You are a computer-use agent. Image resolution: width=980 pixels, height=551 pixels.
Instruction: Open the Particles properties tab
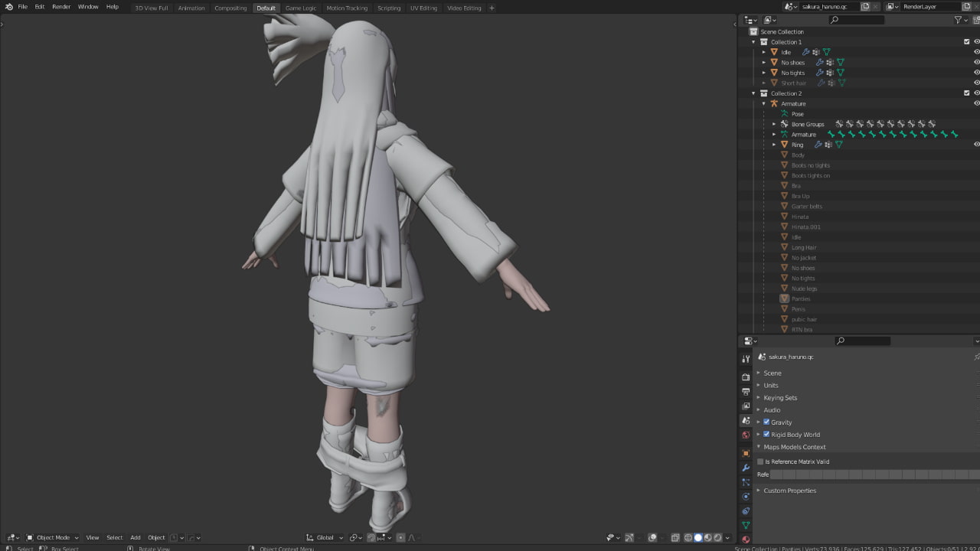[x=746, y=482]
